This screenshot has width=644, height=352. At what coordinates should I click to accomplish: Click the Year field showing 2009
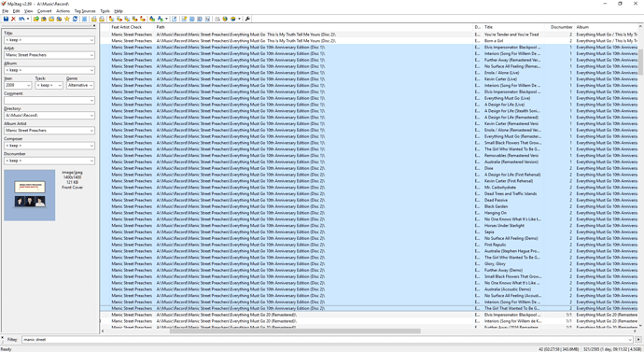pyautogui.click(x=18, y=86)
